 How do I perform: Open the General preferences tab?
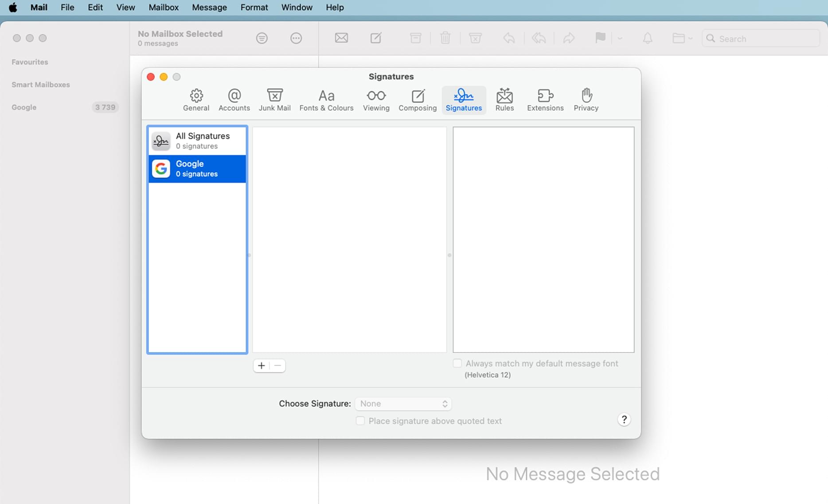[196, 100]
